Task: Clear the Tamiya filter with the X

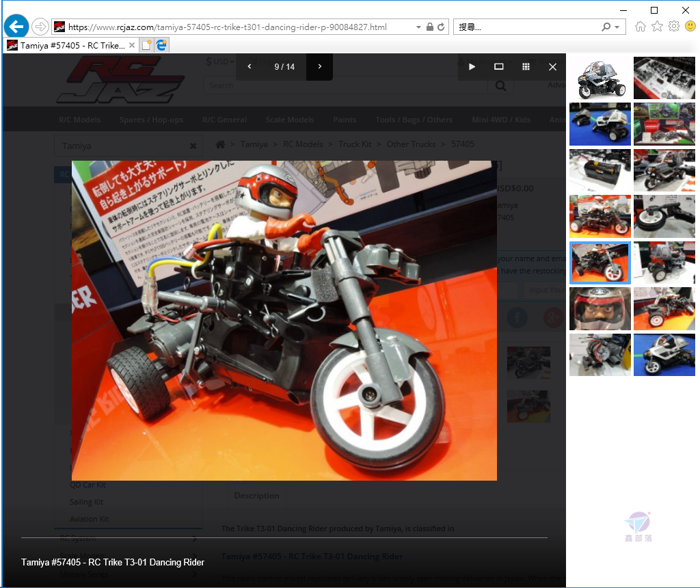Action: [x=193, y=146]
